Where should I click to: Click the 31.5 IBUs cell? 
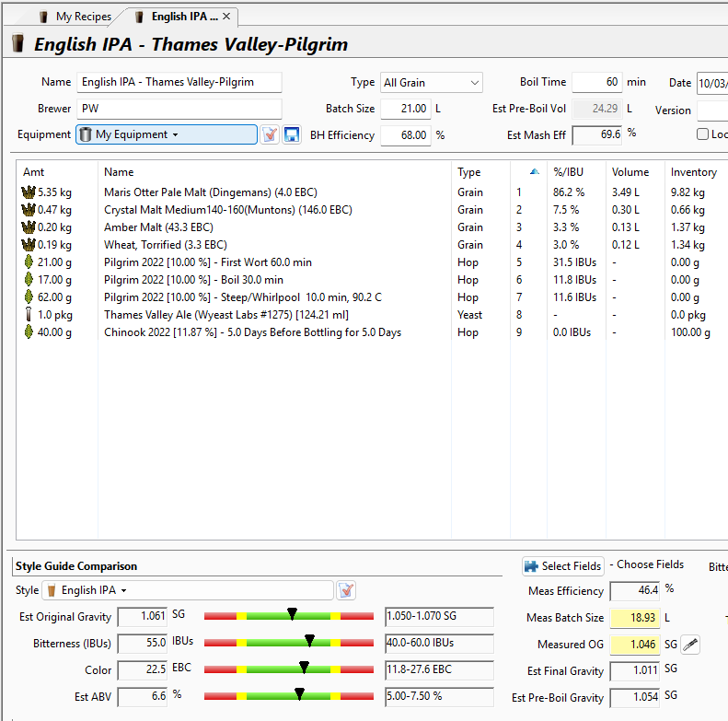(574, 262)
